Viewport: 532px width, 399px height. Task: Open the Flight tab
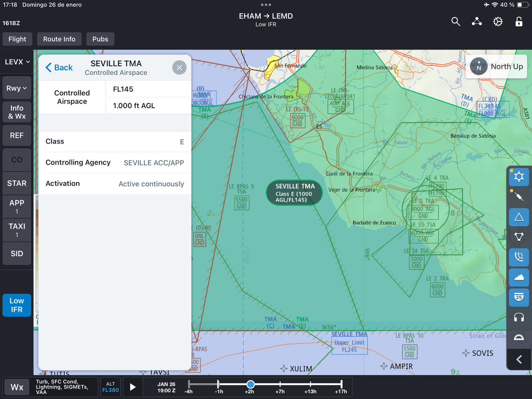17,39
